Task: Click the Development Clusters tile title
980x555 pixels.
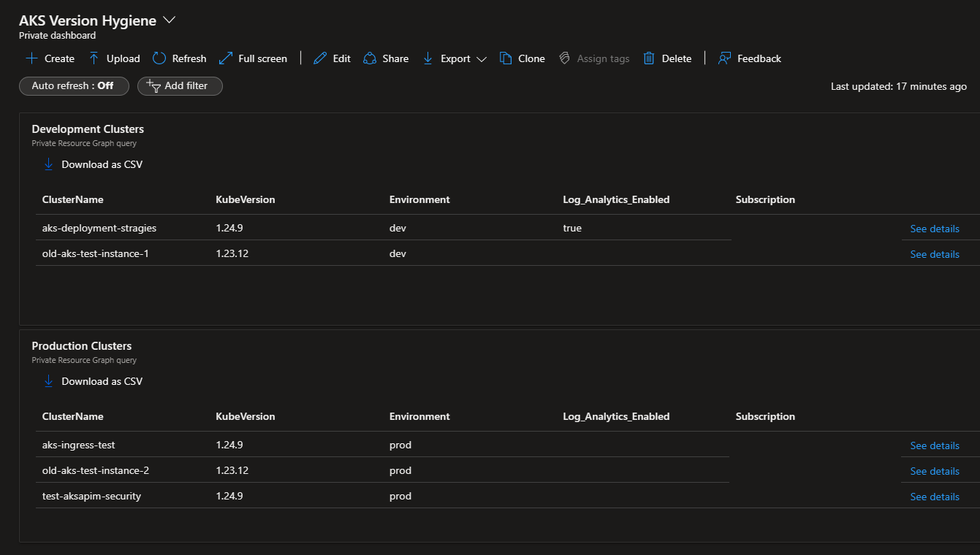Action: tap(88, 129)
